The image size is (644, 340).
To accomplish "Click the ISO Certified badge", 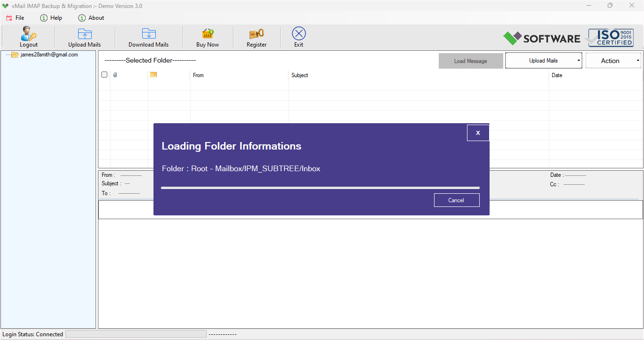I will pyautogui.click(x=610, y=37).
